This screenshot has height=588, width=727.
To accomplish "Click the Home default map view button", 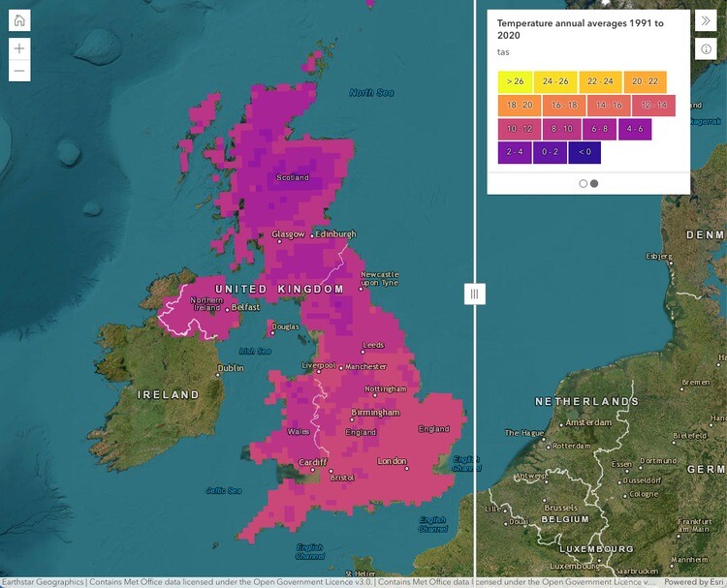I will (x=20, y=21).
